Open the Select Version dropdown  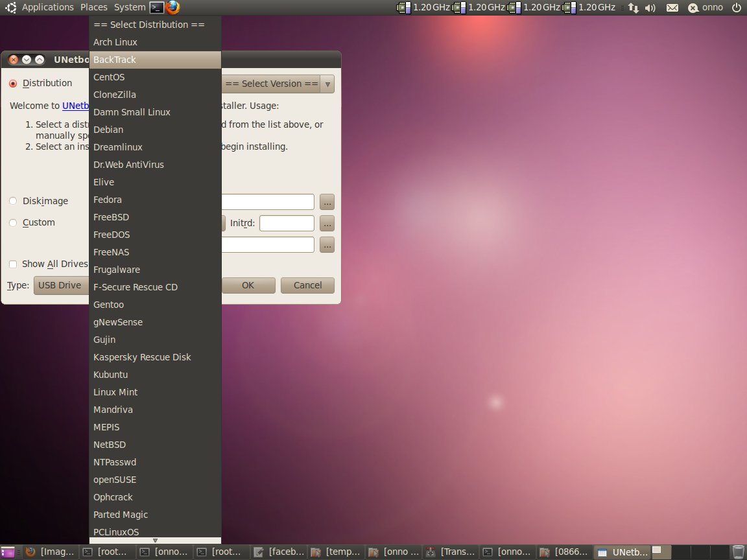tap(279, 84)
